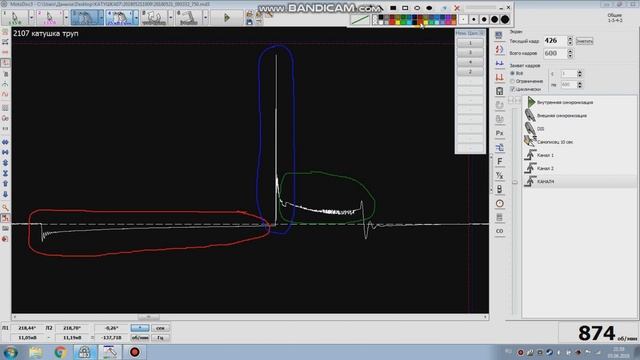Select mode button 1 in top toolbar

[x=14, y=18]
